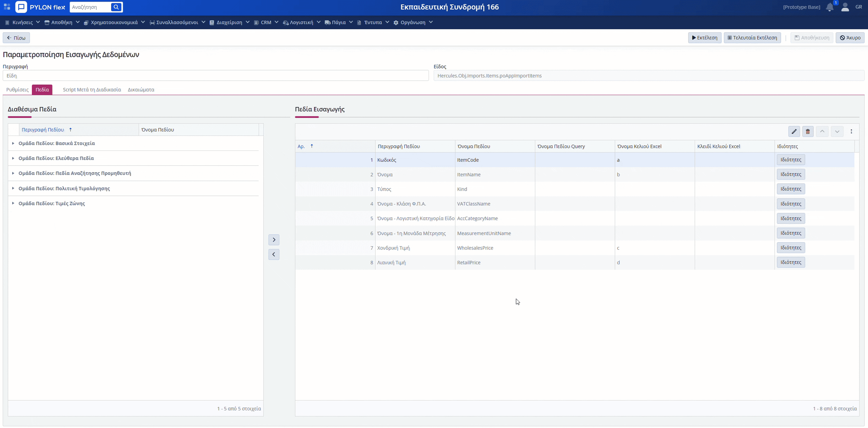
Task: Remove a field with the left arrow button
Action: point(274,254)
